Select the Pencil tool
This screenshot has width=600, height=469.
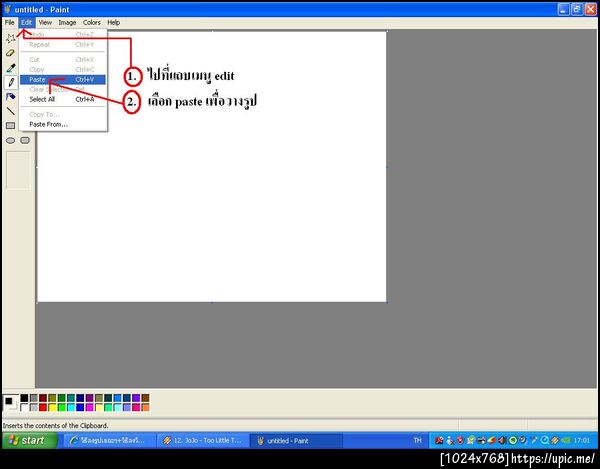pos(11,82)
